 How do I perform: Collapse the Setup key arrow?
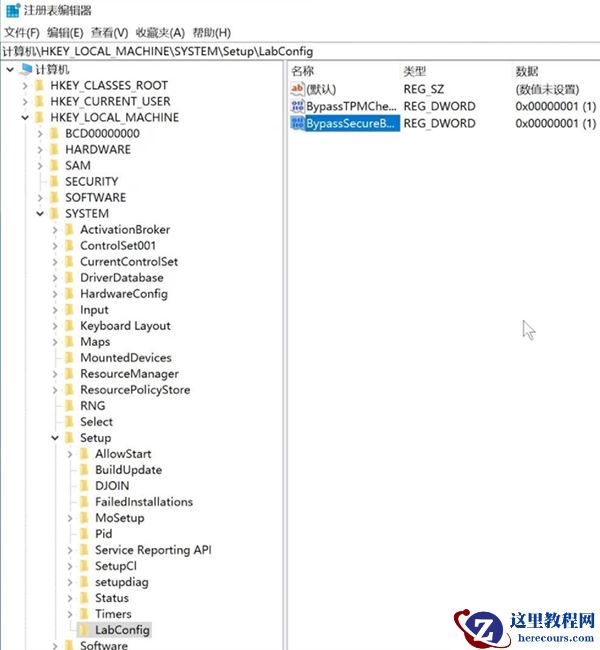(55, 438)
